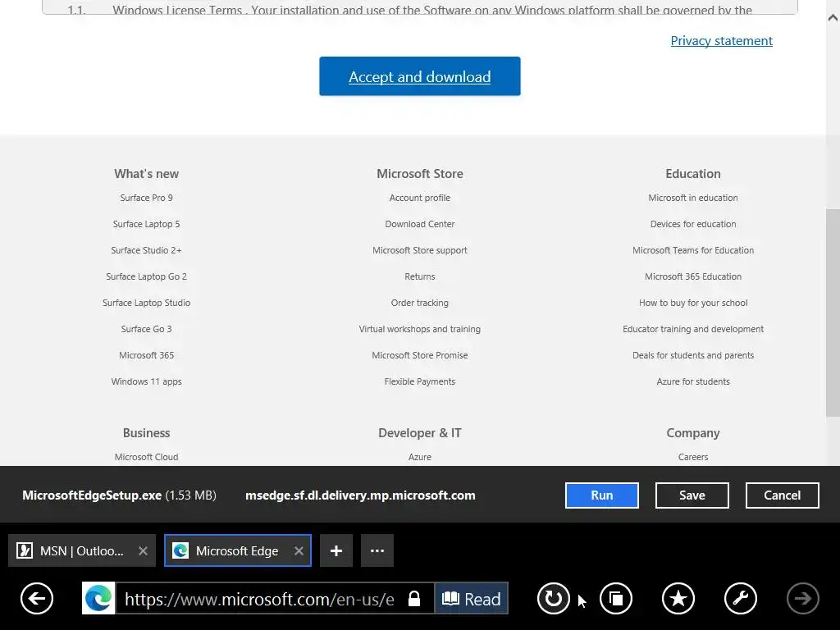Image resolution: width=840 pixels, height=630 pixels.
Task: Click the Education heading
Action: [693, 174]
